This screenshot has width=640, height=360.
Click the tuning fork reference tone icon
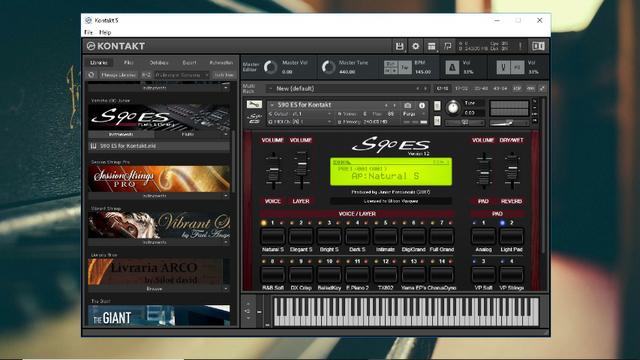pos(503,67)
